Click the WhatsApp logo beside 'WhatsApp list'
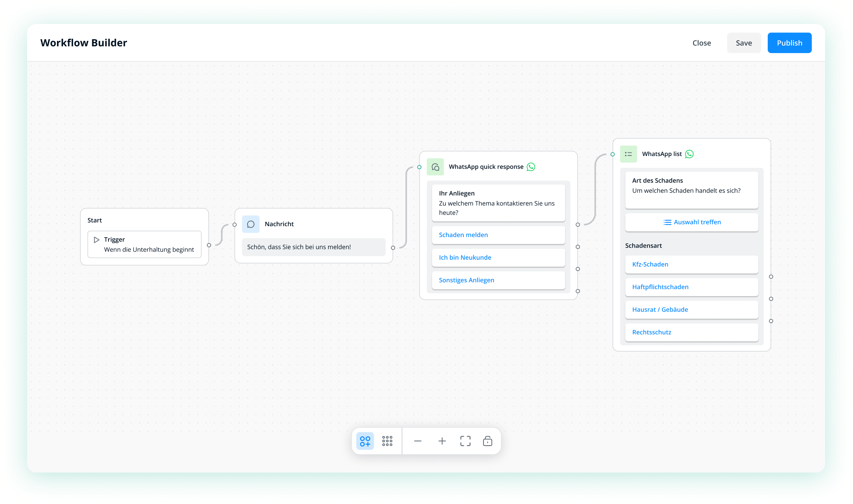Viewport: 853px width, 504px height. point(689,154)
